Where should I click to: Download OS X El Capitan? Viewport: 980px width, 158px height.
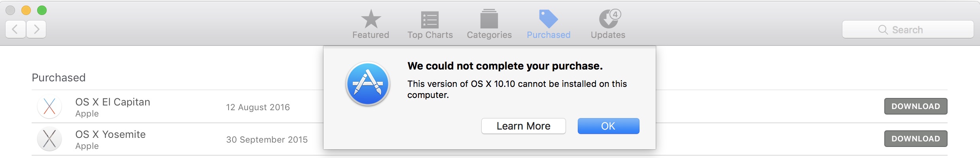[916, 106]
